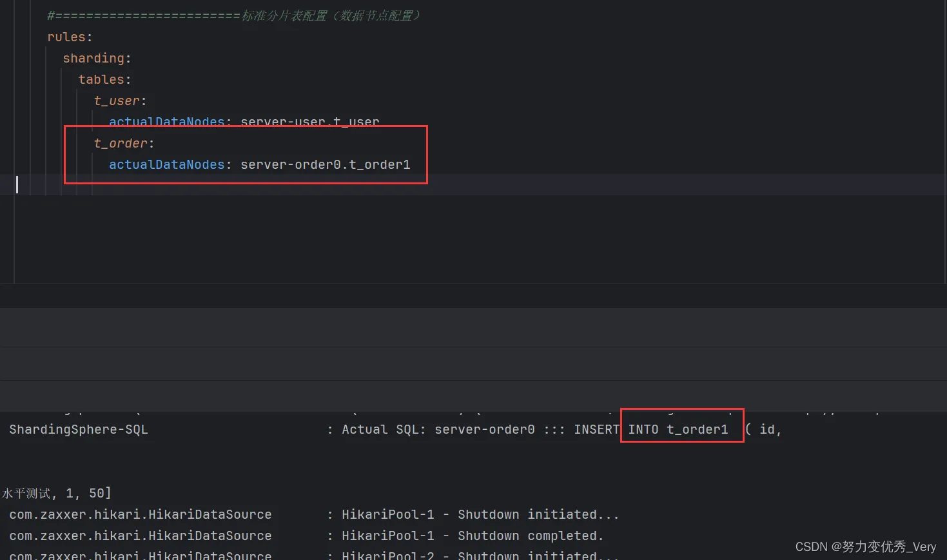Click 'HikariPool-2 - Shutdown initiated' log message
This screenshot has width=947, height=560.
pyautogui.click(x=480, y=555)
